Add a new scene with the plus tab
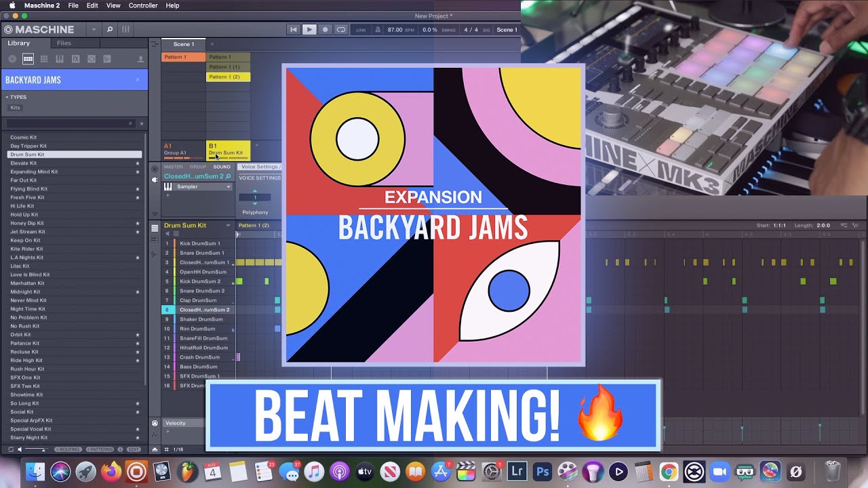This screenshot has width=868, height=488. pyautogui.click(x=211, y=44)
